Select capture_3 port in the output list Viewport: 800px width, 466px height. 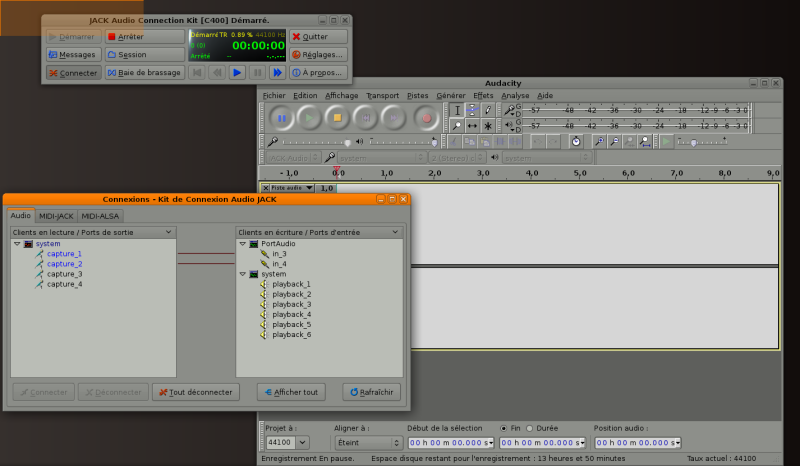click(x=64, y=274)
